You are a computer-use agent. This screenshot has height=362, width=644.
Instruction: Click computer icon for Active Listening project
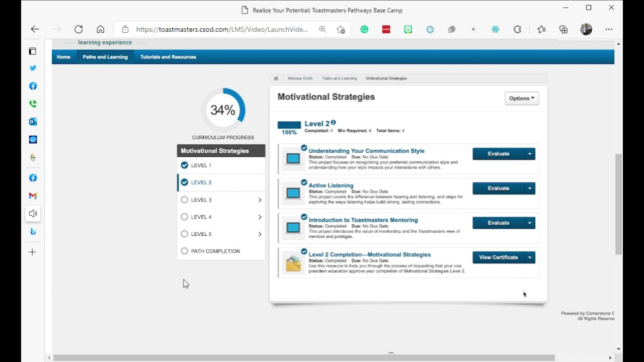pyautogui.click(x=293, y=193)
